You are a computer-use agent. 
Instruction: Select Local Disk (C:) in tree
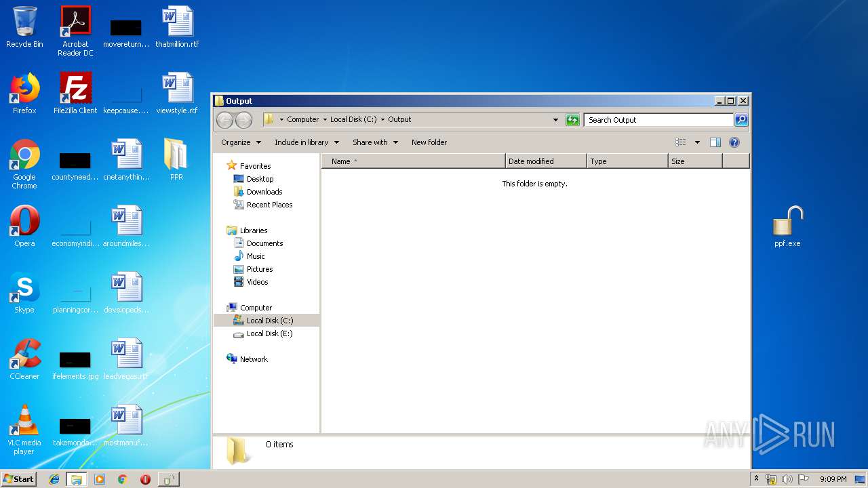(267, 321)
